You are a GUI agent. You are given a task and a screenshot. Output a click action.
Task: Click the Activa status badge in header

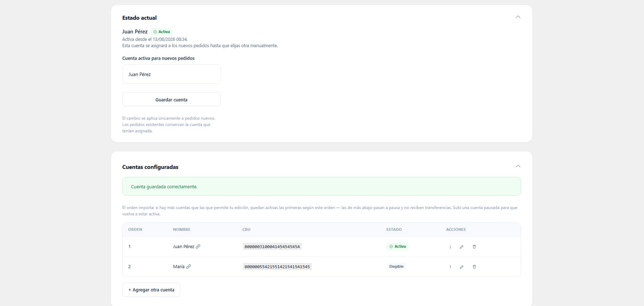pyautogui.click(x=161, y=32)
